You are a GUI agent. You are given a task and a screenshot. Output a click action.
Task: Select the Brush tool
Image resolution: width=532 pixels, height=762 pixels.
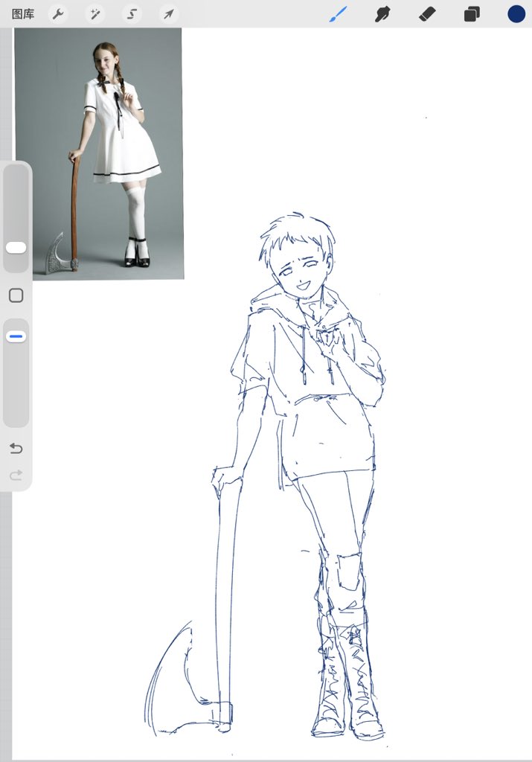click(338, 14)
